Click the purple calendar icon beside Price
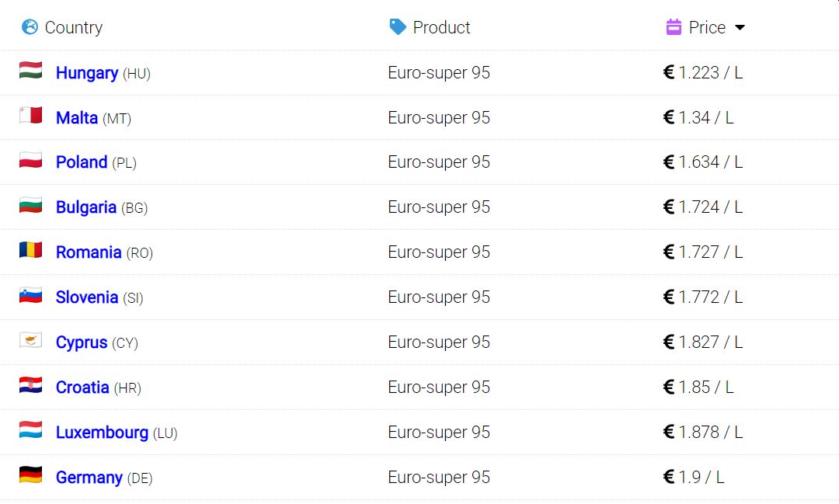The image size is (839, 504). tap(674, 26)
